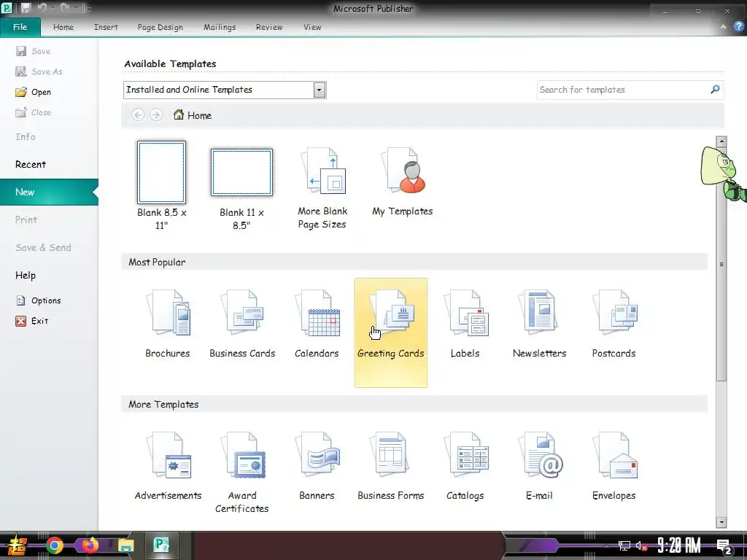Choose More Blank Page Sizes
The width and height of the screenshot is (747, 560).
[x=322, y=188]
